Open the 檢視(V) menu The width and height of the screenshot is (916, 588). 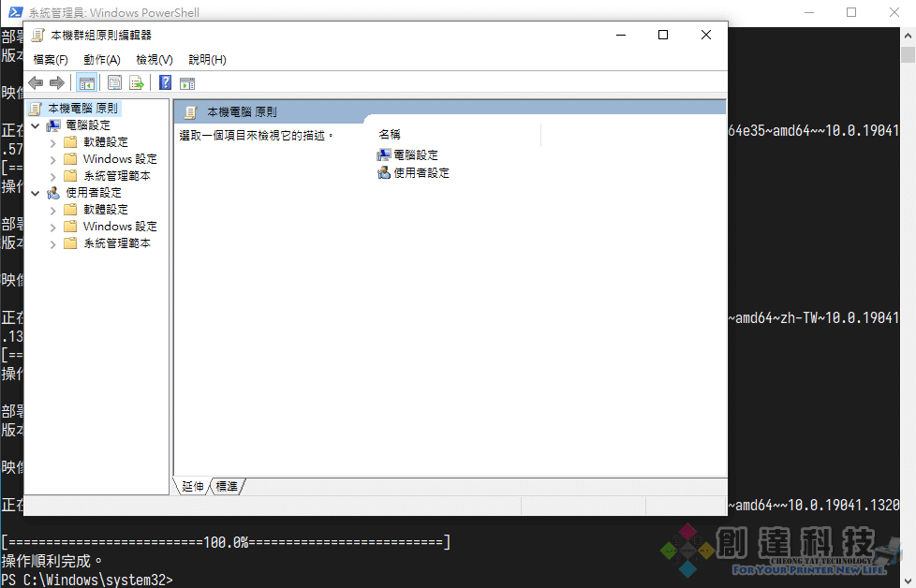154,59
